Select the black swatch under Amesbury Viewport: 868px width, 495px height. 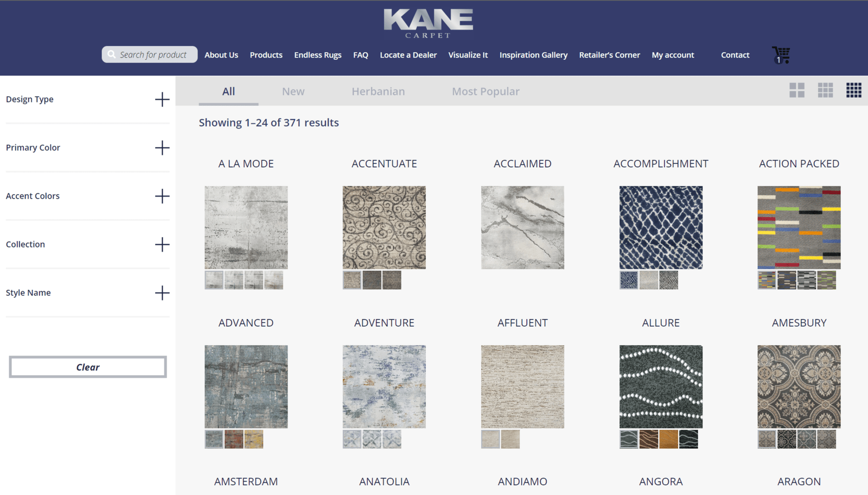tap(787, 439)
